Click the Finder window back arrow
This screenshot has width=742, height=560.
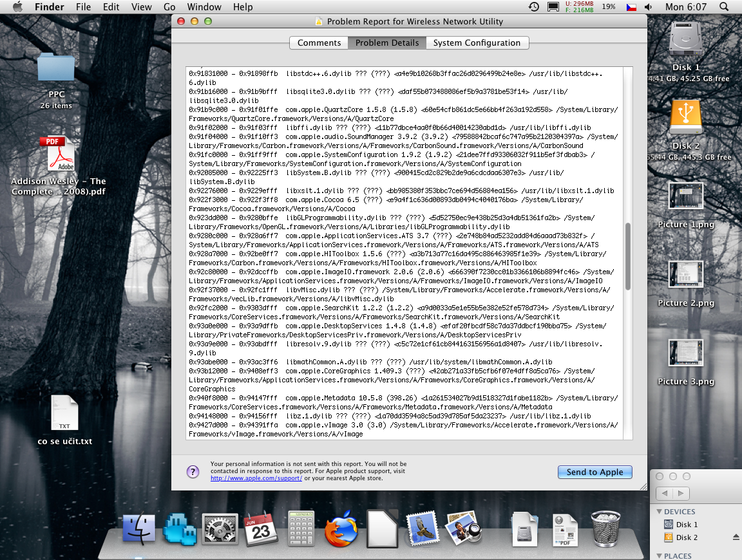665,493
